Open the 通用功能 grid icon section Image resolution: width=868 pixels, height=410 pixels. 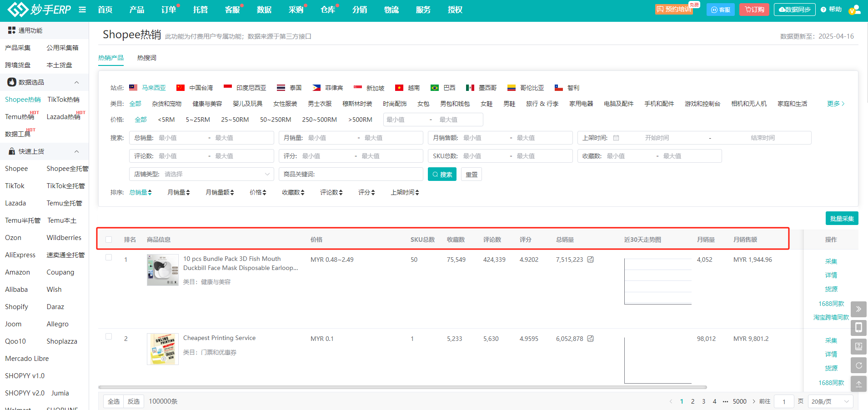click(x=12, y=30)
